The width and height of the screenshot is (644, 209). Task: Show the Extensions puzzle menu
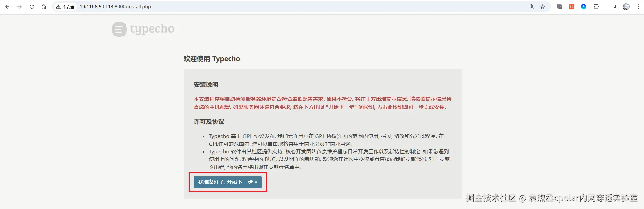596,7
